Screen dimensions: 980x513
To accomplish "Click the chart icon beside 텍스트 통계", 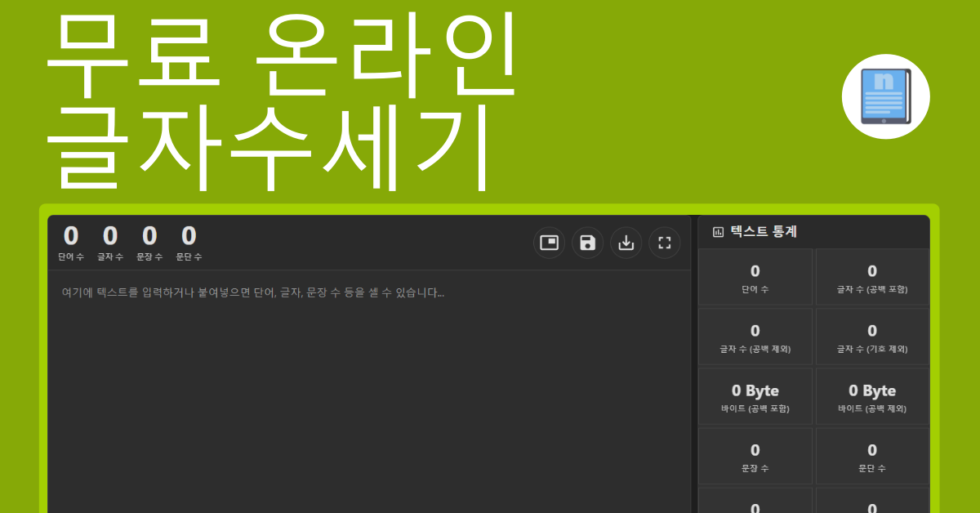I will (x=718, y=232).
